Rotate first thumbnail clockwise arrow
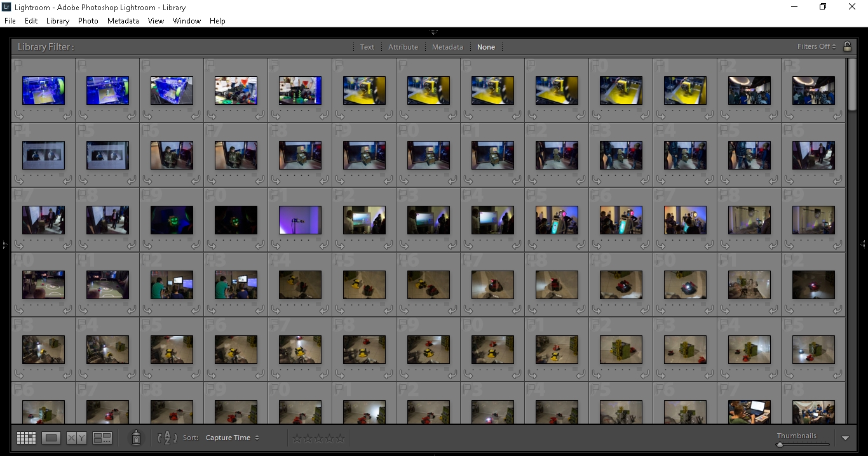This screenshot has width=868, height=456. point(68,115)
